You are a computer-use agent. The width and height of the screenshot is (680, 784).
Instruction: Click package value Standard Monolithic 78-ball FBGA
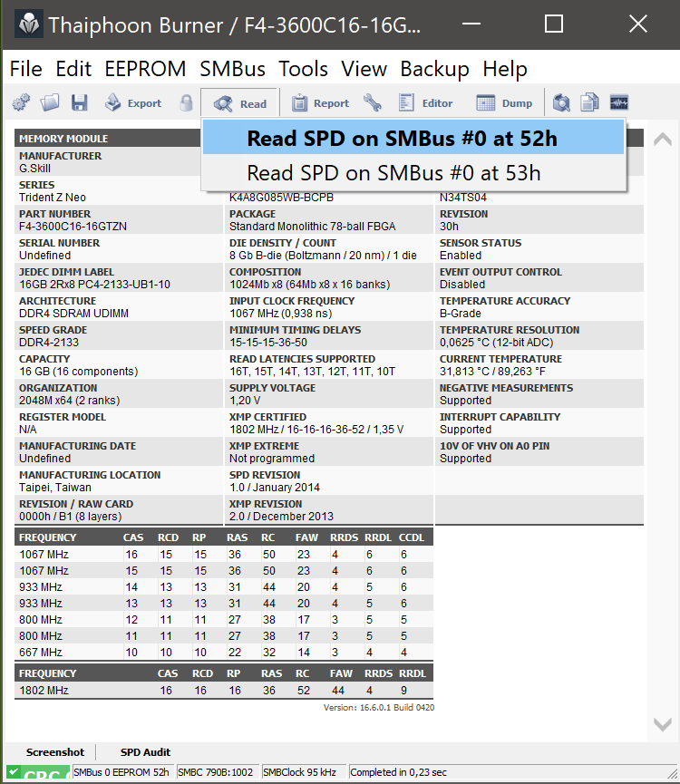coord(313,227)
